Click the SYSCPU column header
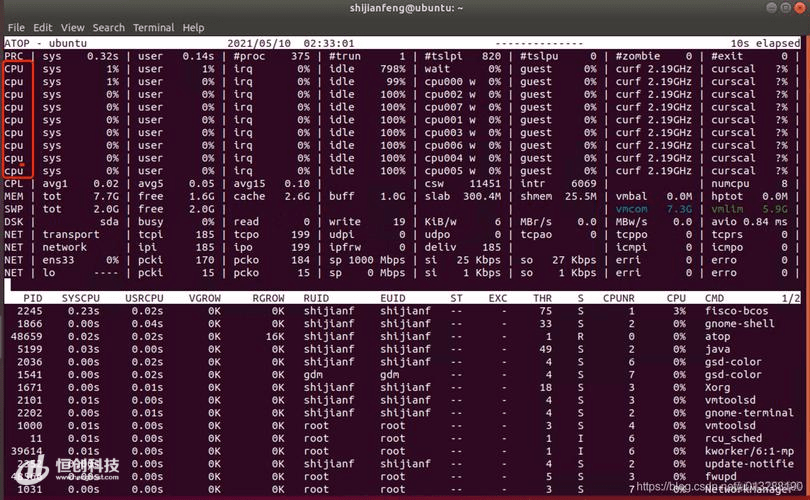This screenshot has height=500, width=810. 81,298
